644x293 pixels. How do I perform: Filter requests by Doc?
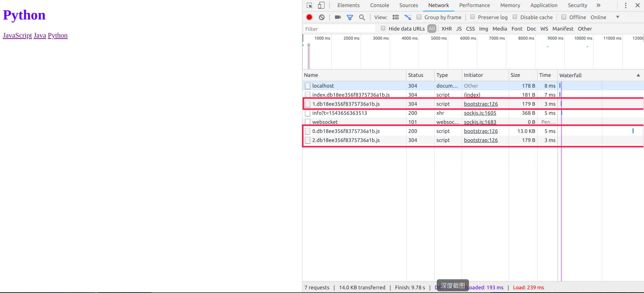pyautogui.click(x=531, y=29)
